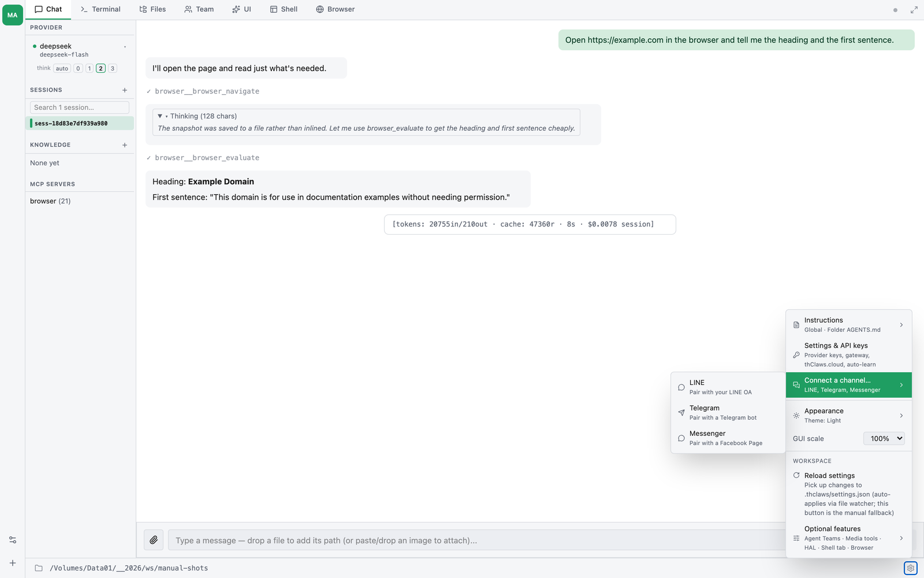Choose Telegram from the channel submenu

click(x=728, y=412)
